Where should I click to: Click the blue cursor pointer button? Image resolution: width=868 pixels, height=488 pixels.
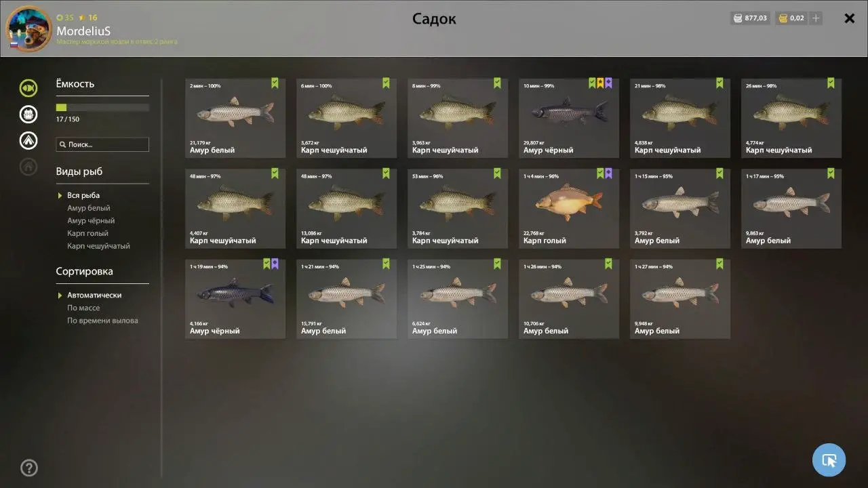point(829,460)
